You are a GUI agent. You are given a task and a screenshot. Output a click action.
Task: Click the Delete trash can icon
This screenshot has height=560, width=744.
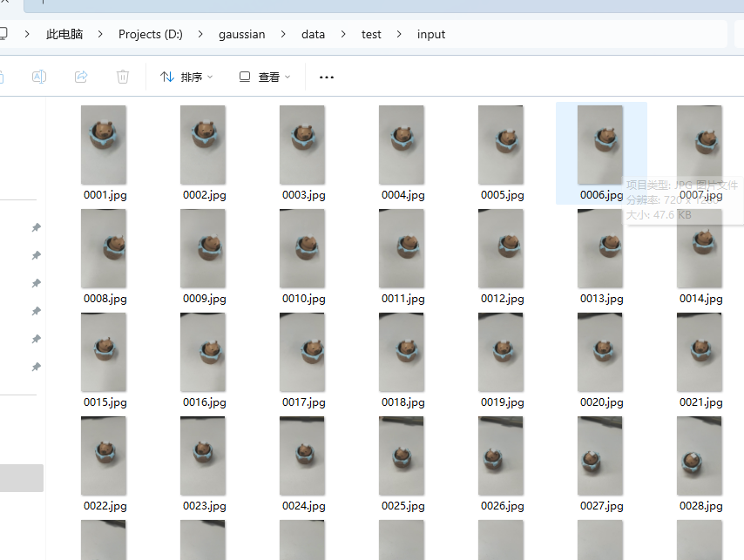coord(123,77)
